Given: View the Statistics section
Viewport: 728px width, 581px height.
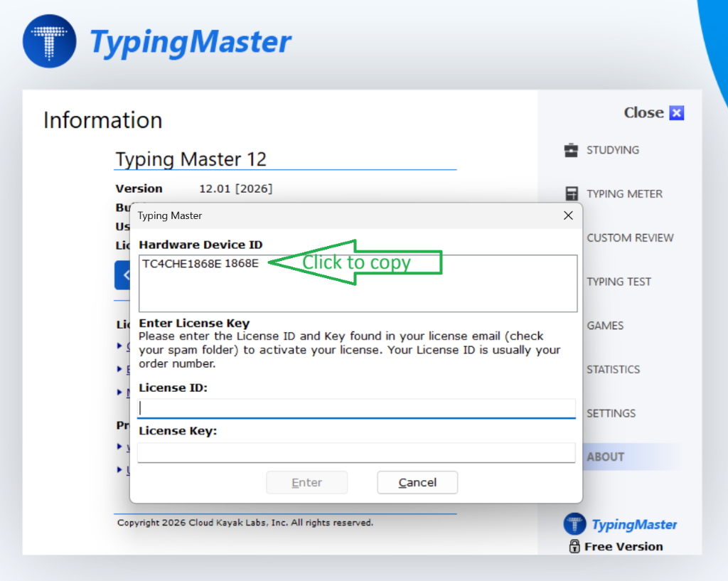Looking at the screenshot, I should pyautogui.click(x=613, y=369).
